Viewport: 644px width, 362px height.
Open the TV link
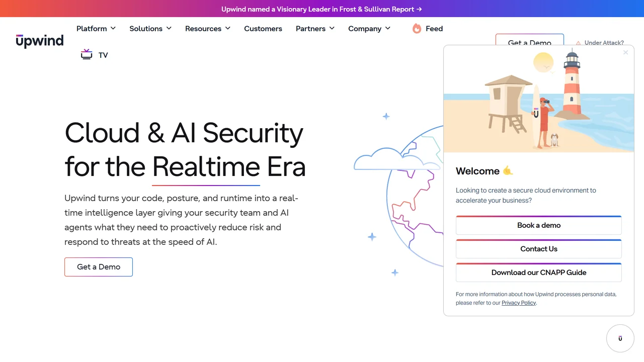(x=103, y=55)
